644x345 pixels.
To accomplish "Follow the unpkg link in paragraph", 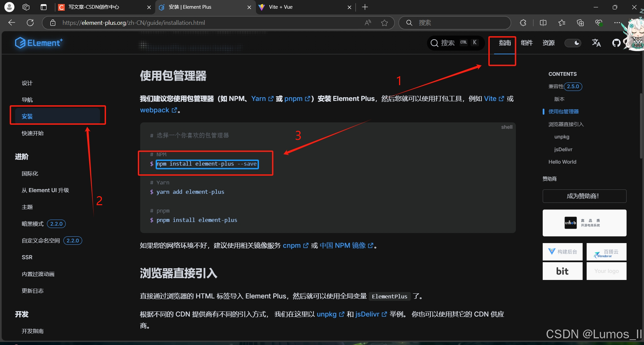I will coord(330,314).
